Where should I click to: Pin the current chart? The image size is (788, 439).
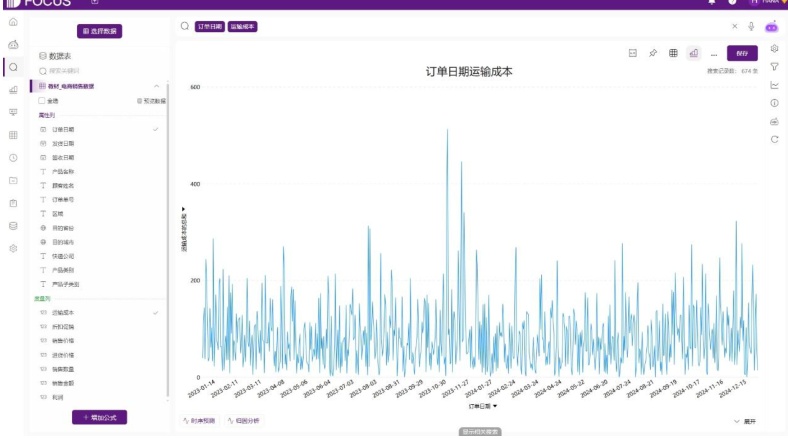click(x=653, y=53)
